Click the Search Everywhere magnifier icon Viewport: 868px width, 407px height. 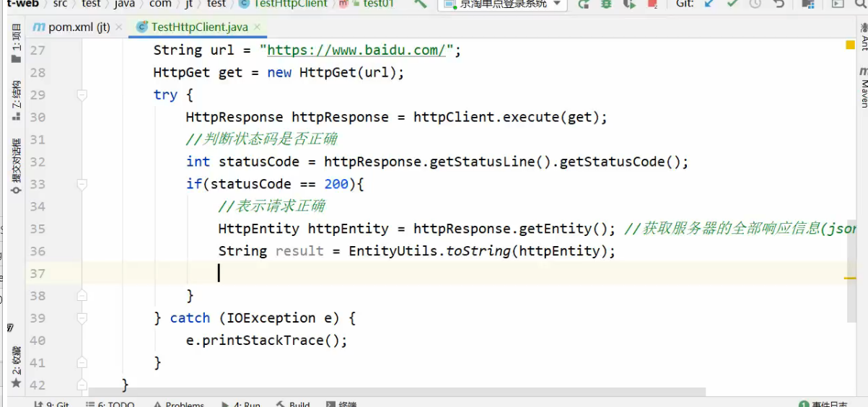pyautogui.click(x=861, y=4)
